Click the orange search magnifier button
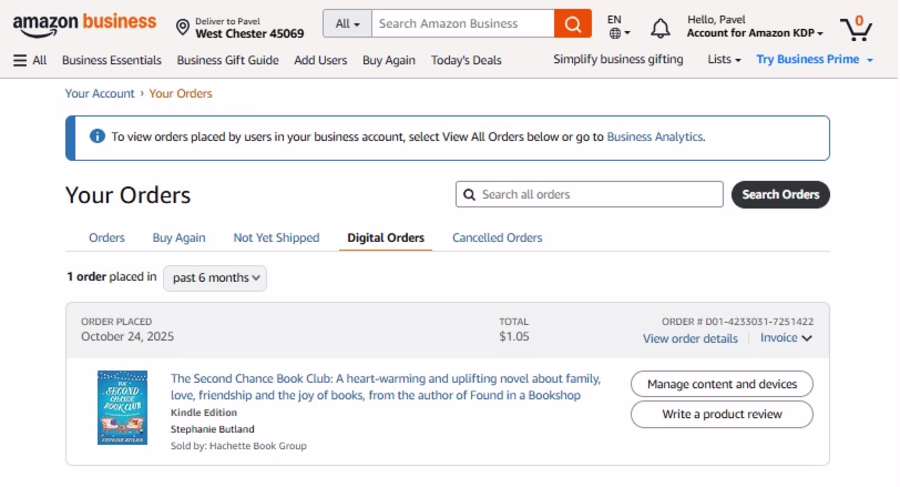The height and width of the screenshot is (487, 900). [x=572, y=24]
